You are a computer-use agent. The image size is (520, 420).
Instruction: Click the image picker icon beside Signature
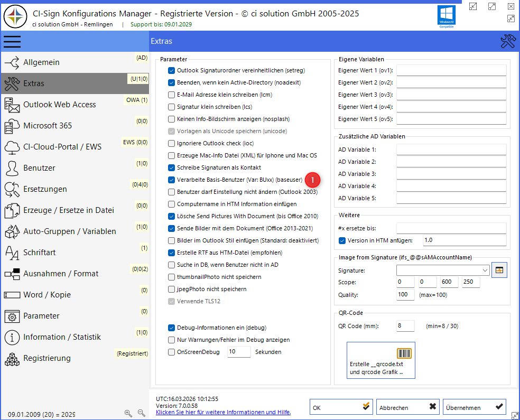pyautogui.click(x=499, y=270)
